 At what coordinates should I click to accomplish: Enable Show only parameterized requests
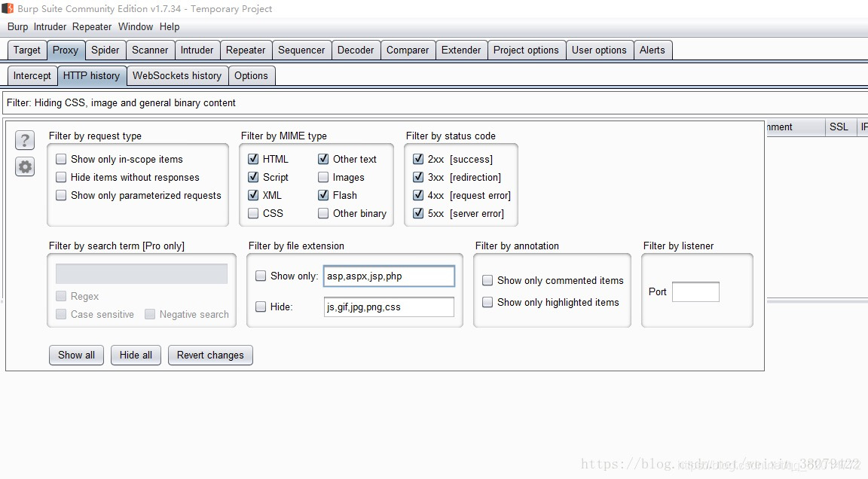point(61,195)
